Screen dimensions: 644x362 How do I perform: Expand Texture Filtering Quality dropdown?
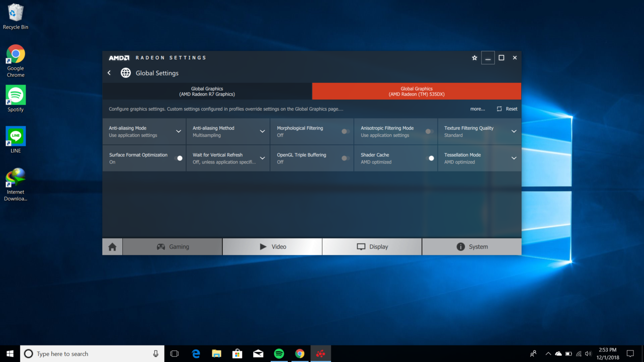[x=514, y=131]
